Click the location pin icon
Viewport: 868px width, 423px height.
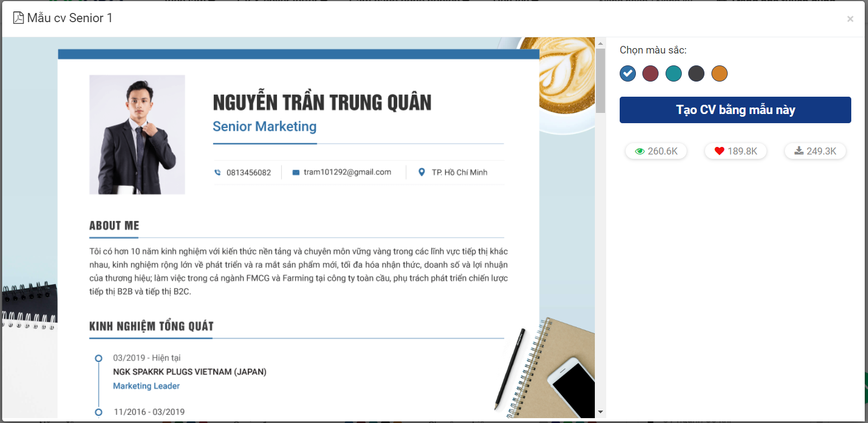422,172
